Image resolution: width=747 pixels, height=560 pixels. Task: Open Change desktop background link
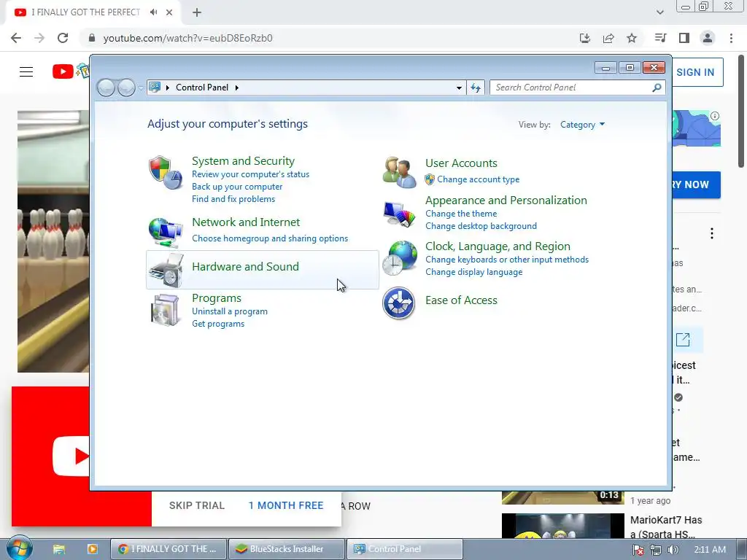pos(481,226)
